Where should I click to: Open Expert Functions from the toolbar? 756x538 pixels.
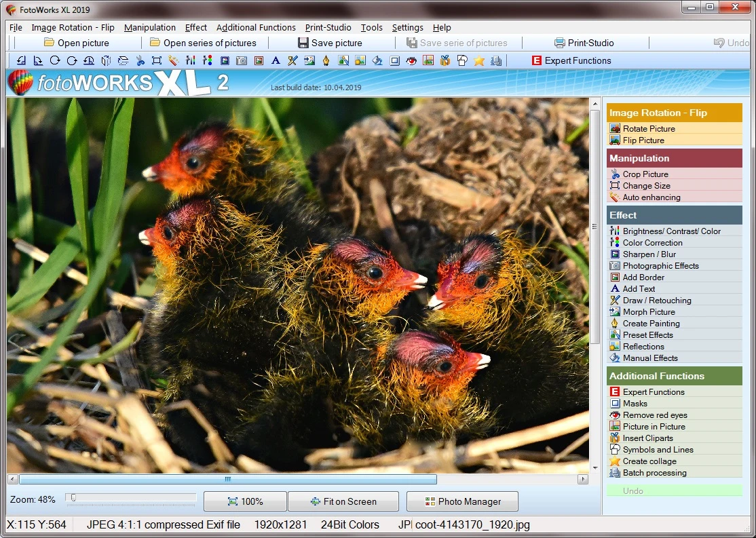point(571,60)
